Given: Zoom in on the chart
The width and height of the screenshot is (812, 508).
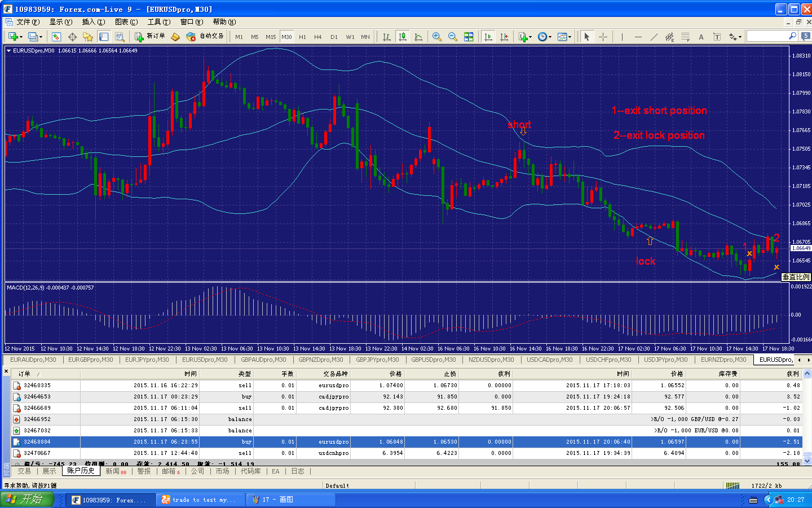Looking at the screenshot, I should (437, 37).
